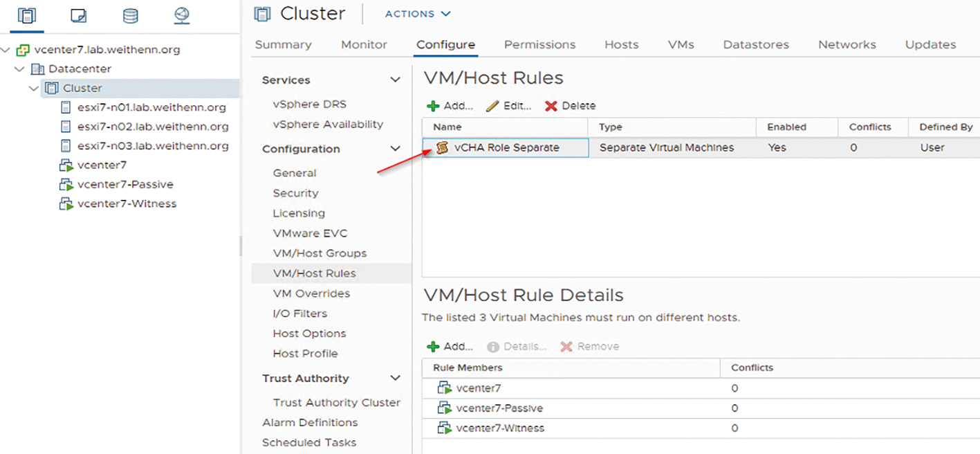Screen dimensions: 980x454
Task: Click the VM icon of vcenter7-Passive in the tree
Action: (66, 185)
